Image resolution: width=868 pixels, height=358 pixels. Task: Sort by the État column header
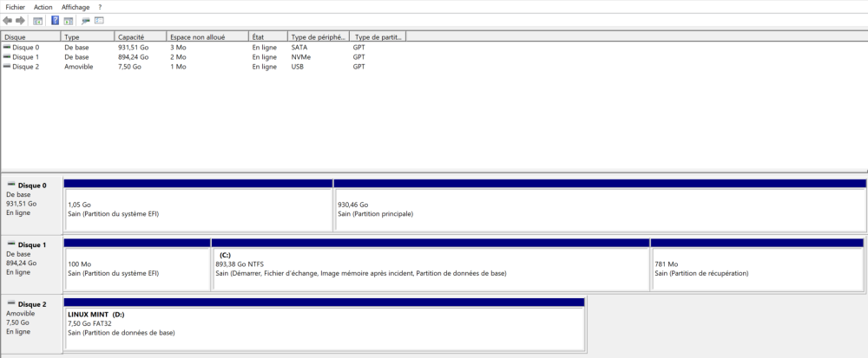click(268, 37)
